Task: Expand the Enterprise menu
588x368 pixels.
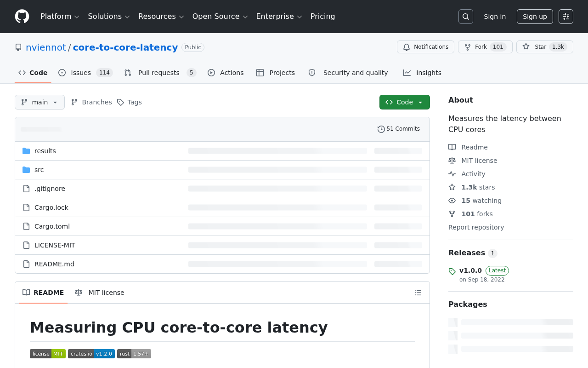Action: 279,17
